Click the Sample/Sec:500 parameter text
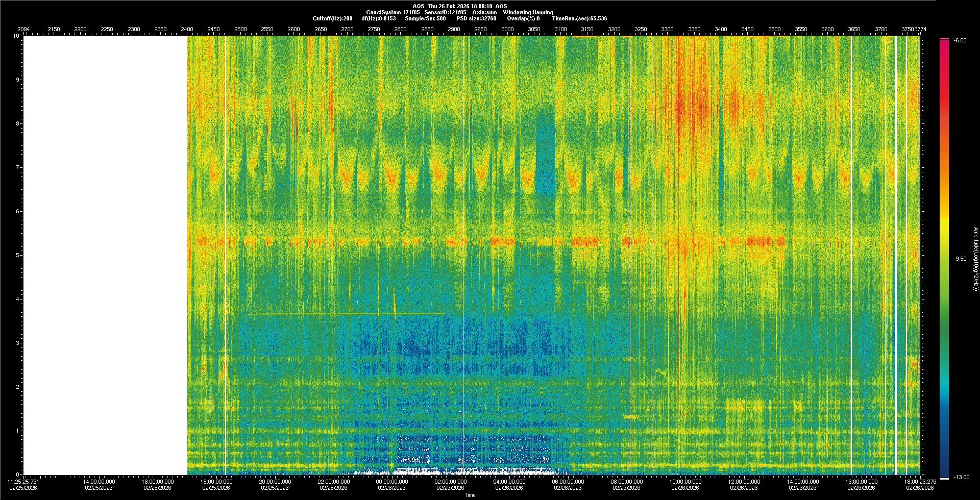The height and width of the screenshot is (500, 980). [x=425, y=18]
